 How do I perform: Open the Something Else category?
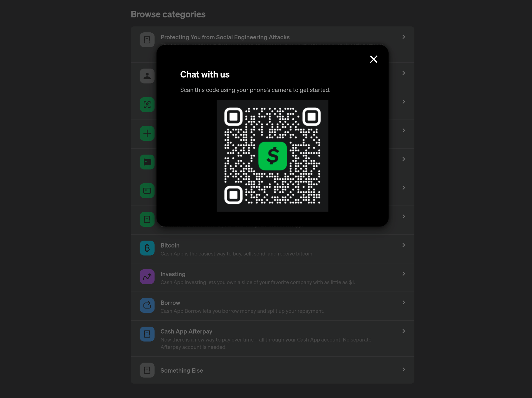click(181, 371)
